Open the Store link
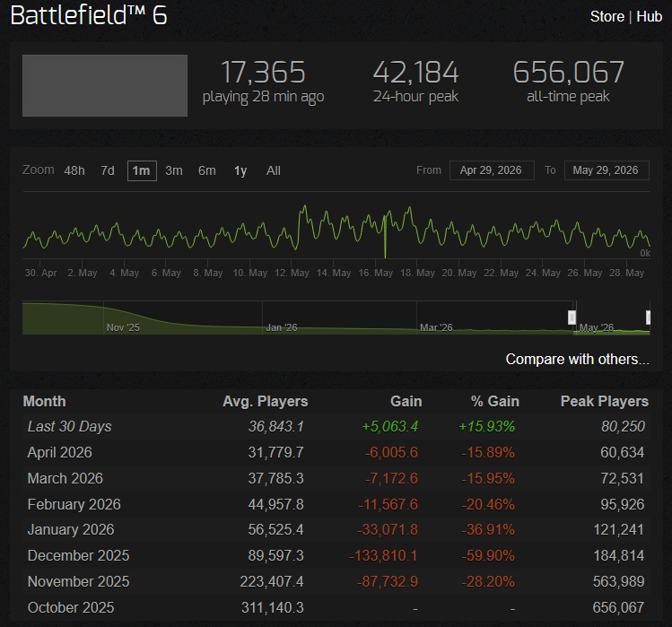This screenshot has width=672, height=627. click(x=607, y=16)
